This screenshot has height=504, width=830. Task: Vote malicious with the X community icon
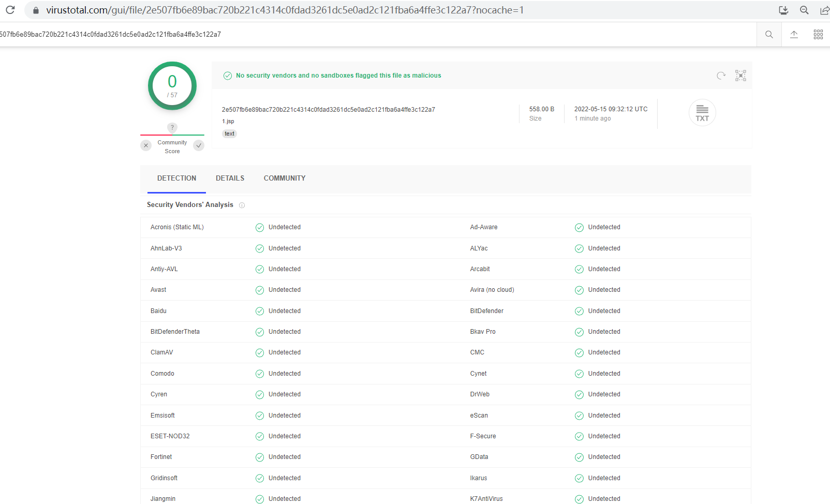tap(146, 145)
